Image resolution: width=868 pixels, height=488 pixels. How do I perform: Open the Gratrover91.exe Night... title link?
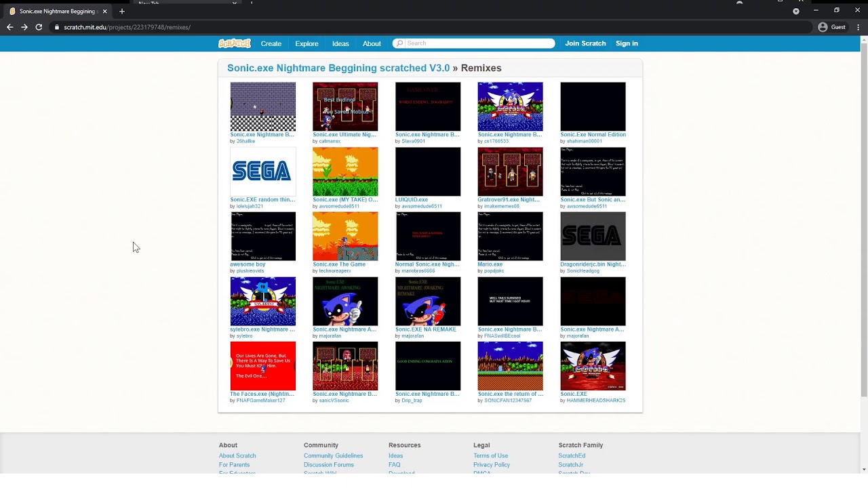[x=509, y=200]
